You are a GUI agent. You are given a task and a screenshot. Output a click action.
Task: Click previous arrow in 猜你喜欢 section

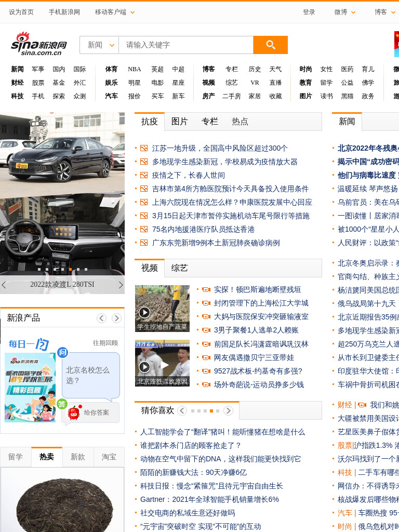tap(182, 410)
